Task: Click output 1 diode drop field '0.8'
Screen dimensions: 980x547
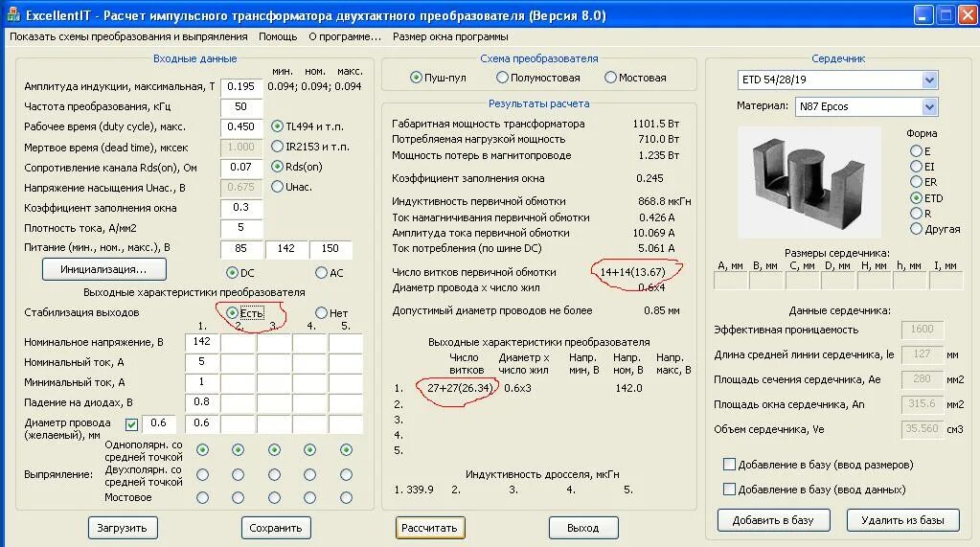Action: [202, 402]
